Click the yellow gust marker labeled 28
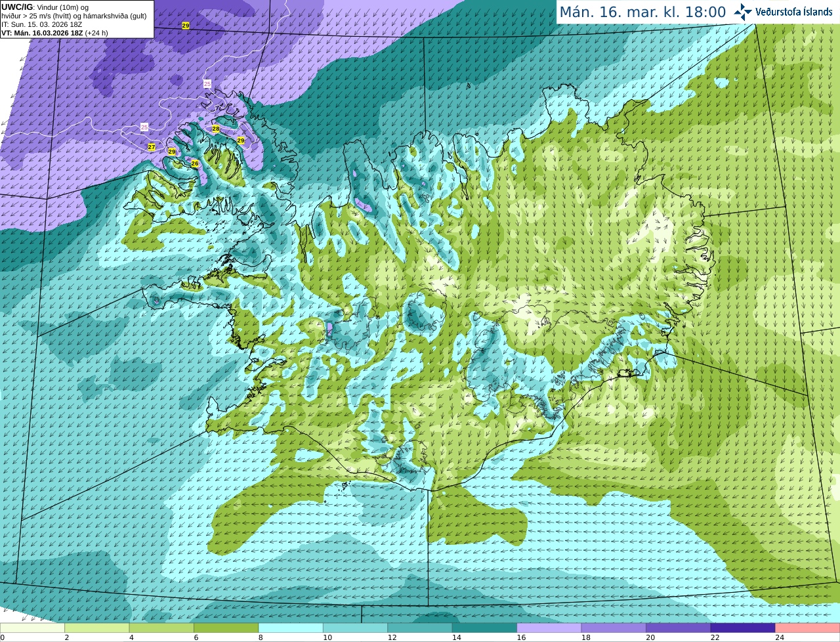Image resolution: width=840 pixels, height=642 pixels. [216, 129]
